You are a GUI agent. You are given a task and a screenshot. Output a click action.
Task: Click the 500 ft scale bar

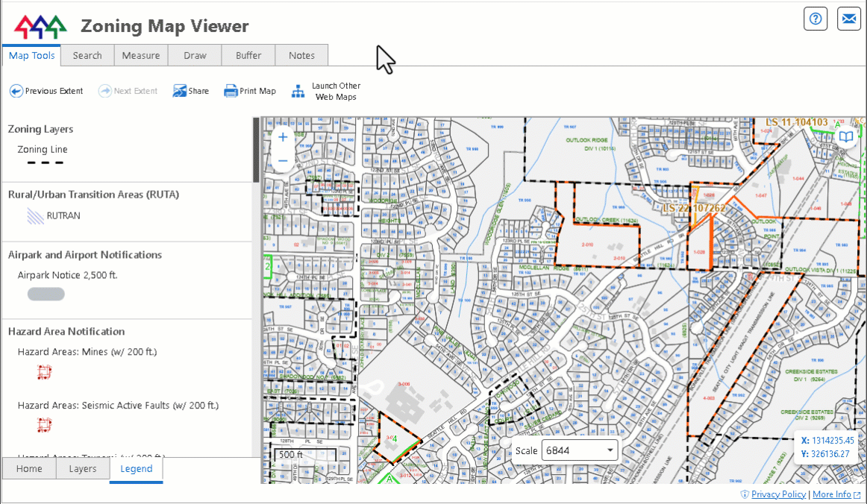coord(305,454)
